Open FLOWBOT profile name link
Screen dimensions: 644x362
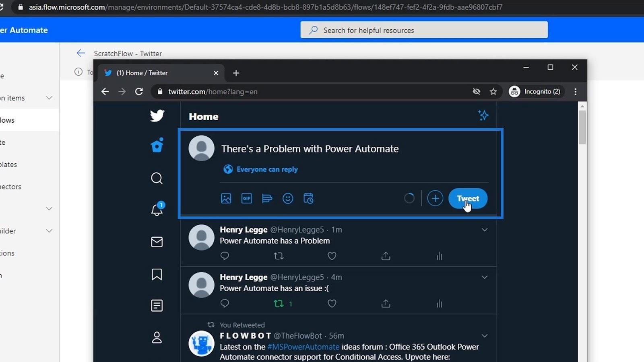246,336
